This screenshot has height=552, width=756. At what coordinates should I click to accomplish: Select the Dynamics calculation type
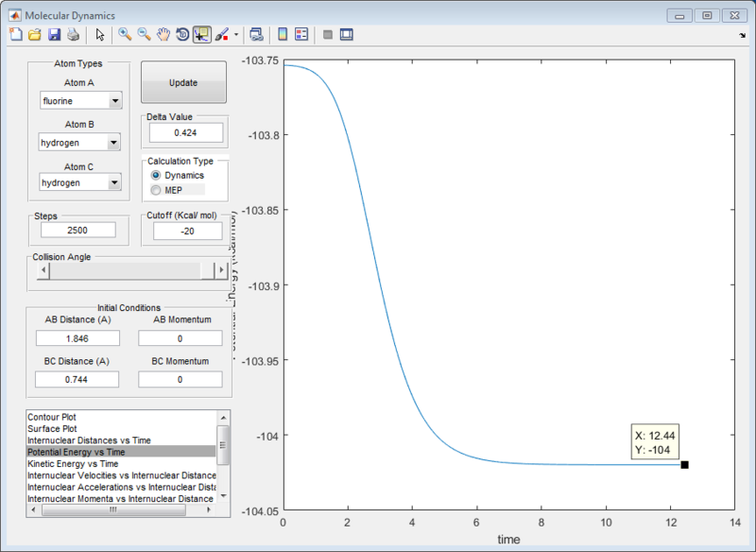point(156,176)
